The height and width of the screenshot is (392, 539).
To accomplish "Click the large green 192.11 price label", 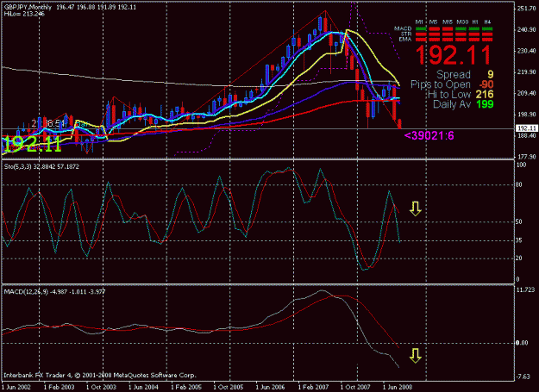I will [x=32, y=144].
